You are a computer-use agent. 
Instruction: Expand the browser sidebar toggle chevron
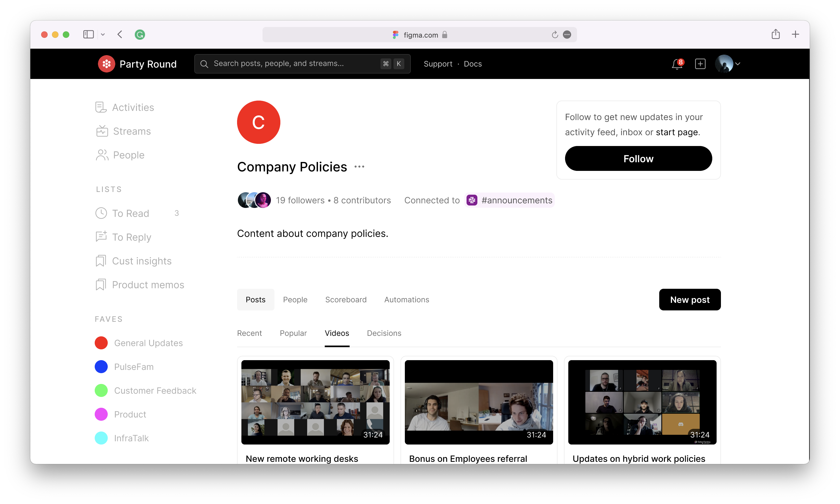103,35
